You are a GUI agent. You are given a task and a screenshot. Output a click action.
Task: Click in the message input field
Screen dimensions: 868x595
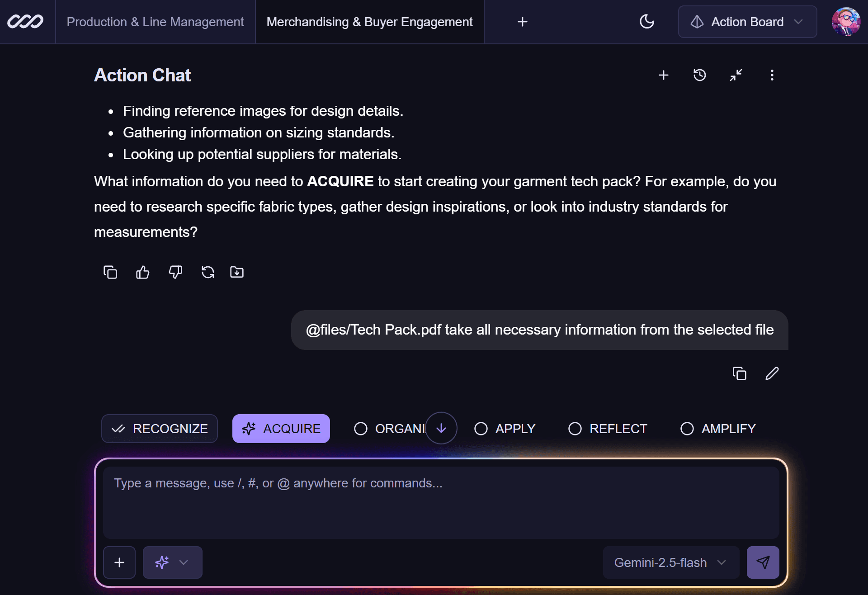tap(441, 502)
